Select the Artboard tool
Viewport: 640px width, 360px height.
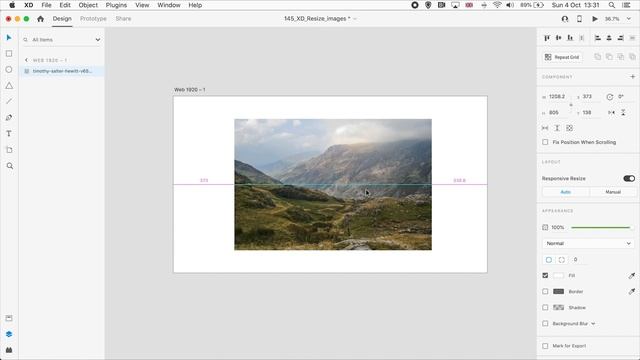tap(9, 150)
